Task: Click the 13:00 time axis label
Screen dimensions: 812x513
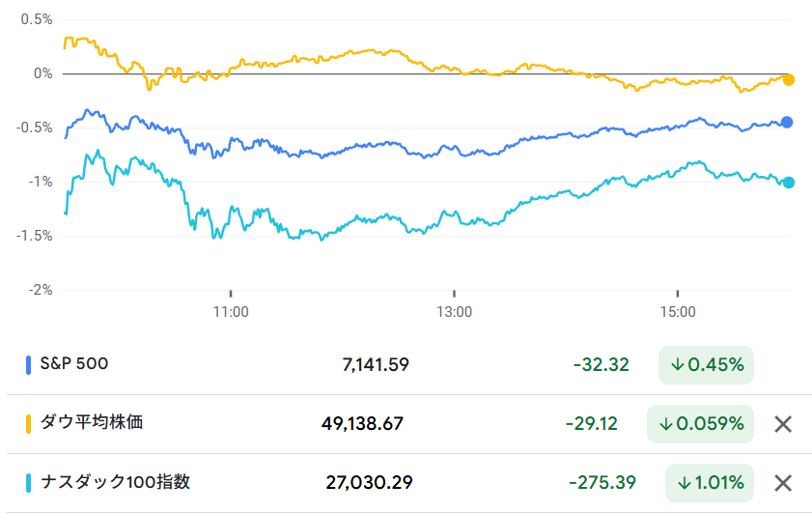Action: point(454,312)
